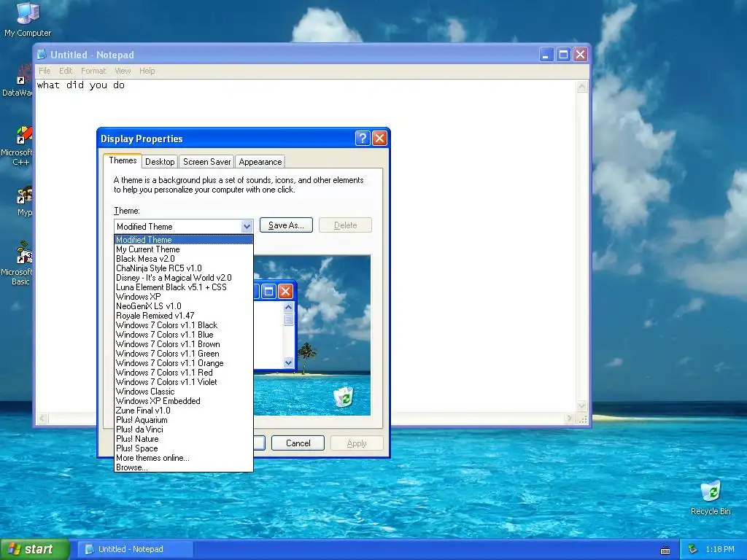Open Notepad's File menu
Viewport: 747px width, 560px height.
tap(44, 71)
